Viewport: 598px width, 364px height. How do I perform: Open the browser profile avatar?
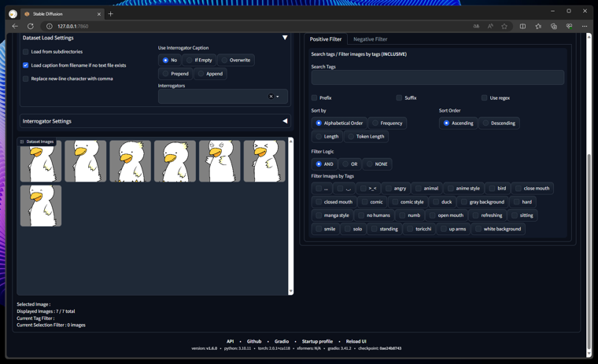tap(13, 14)
